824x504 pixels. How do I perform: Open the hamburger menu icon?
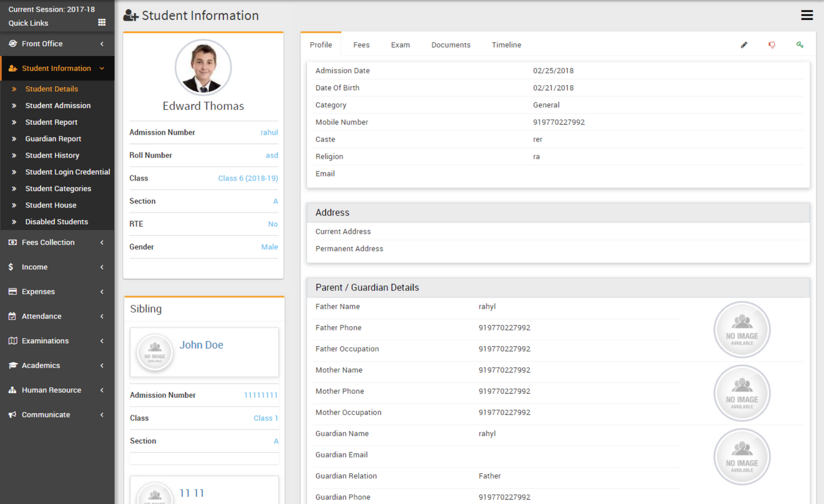[806, 15]
